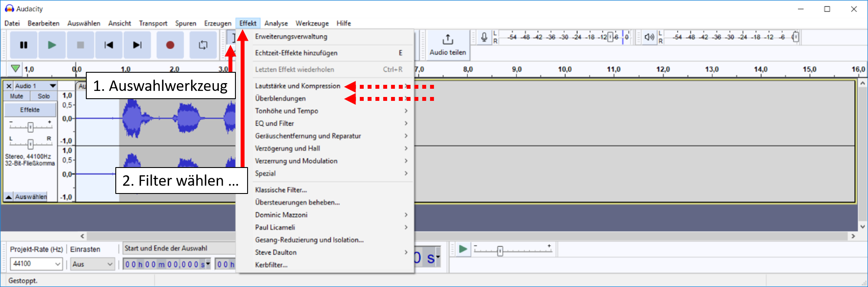Collapse the track with the up arrow
The image size is (868, 287).
(x=9, y=197)
